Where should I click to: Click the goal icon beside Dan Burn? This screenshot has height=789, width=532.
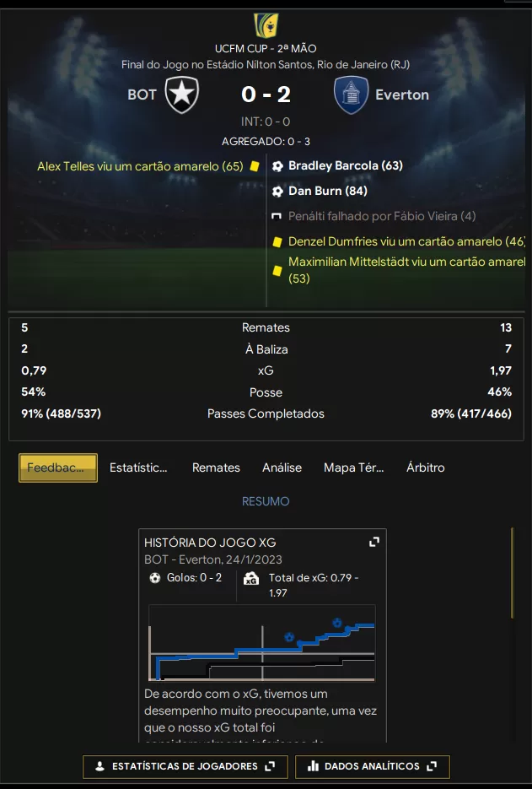(x=277, y=192)
